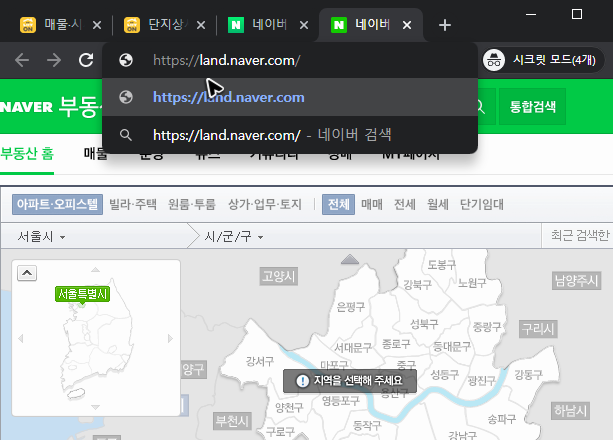The width and height of the screenshot is (613, 440).
Task: Select 빌라·주택 property type
Action: coord(133,204)
